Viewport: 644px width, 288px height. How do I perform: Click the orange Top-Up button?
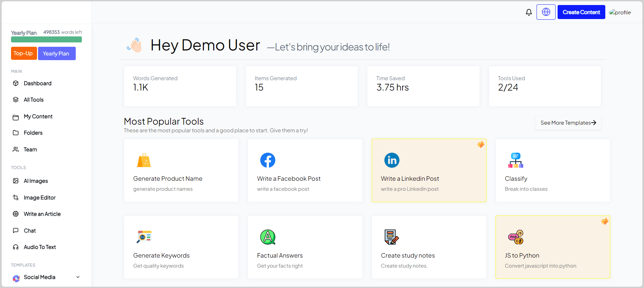[24, 53]
